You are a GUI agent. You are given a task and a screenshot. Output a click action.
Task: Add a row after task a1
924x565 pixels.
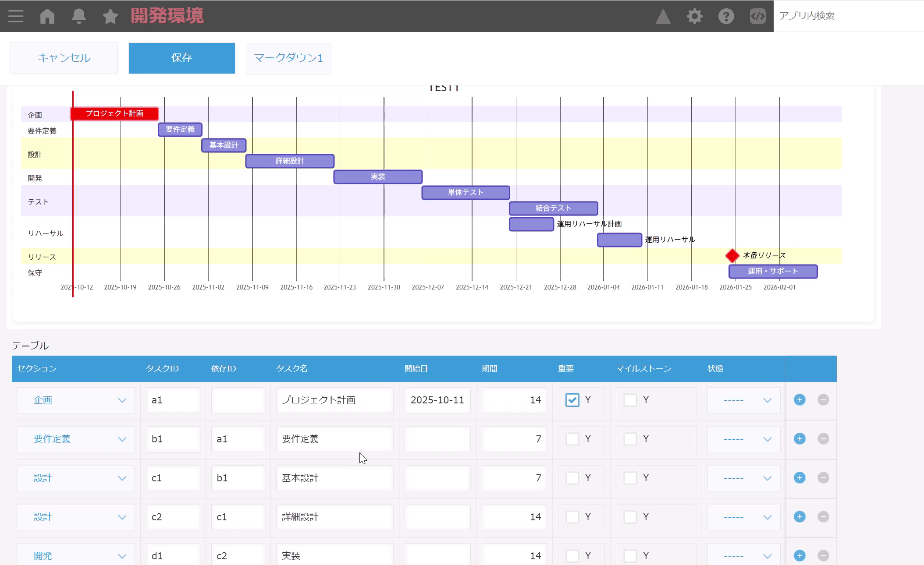tap(800, 400)
